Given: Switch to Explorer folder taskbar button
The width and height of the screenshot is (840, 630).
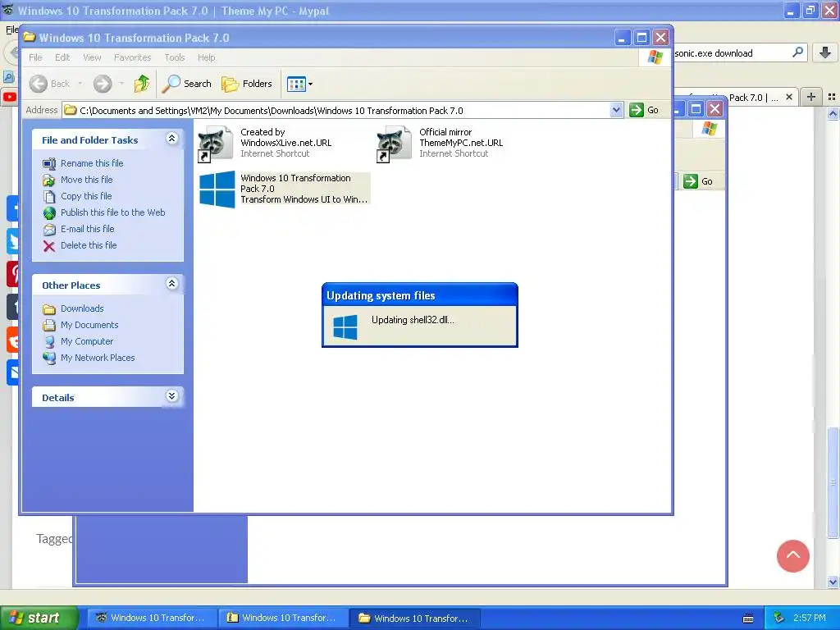Looking at the screenshot, I should pyautogui.click(x=414, y=618).
